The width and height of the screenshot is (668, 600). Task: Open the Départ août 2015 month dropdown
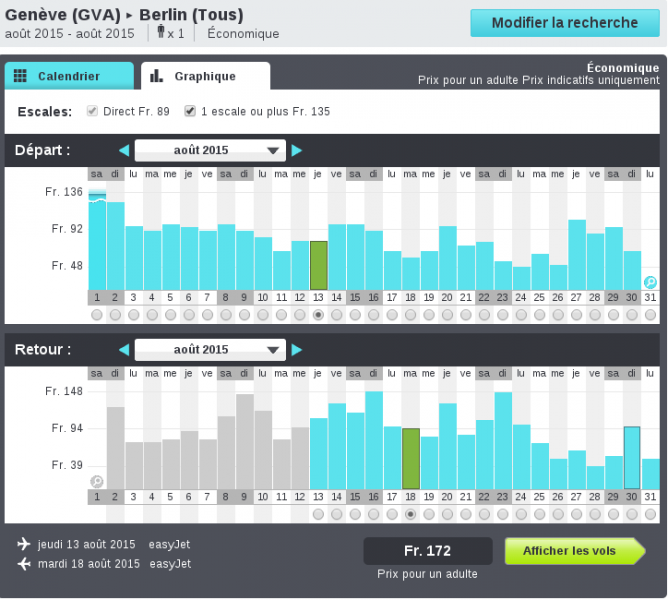(209, 151)
